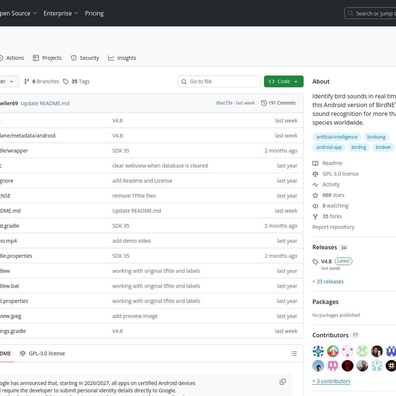Click the Readme book icon
Screen dimensions: 396x396
pyautogui.click(x=315, y=163)
